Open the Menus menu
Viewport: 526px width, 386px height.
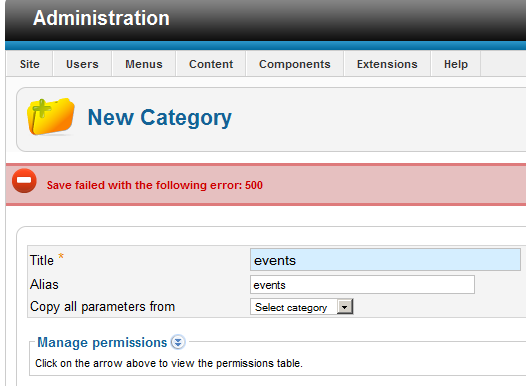(x=144, y=64)
